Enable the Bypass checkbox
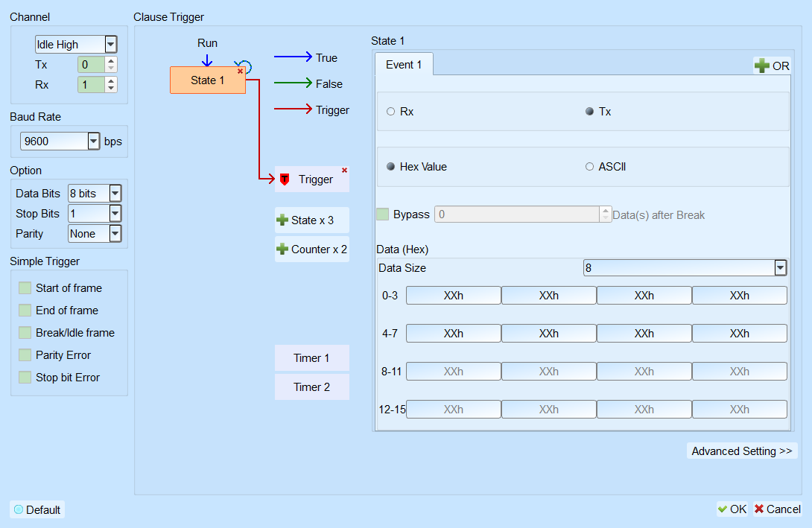This screenshot has height=528, width=812. pyautogui.click(x=383, y=214)
